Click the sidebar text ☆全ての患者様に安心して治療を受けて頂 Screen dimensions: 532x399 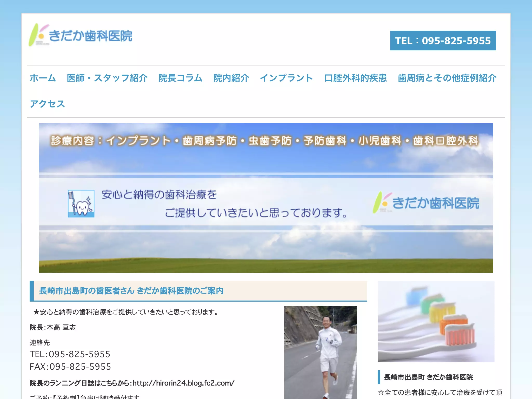coord(440,392)
